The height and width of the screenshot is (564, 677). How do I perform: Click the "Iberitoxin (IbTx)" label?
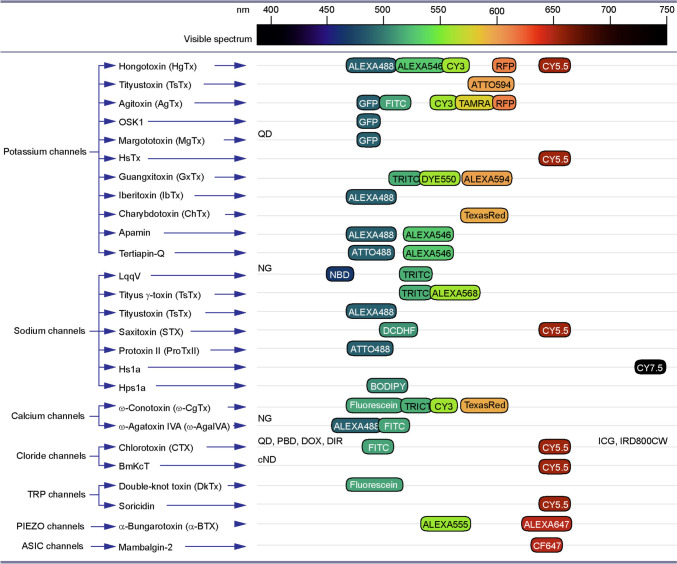[x=151, y=195]
